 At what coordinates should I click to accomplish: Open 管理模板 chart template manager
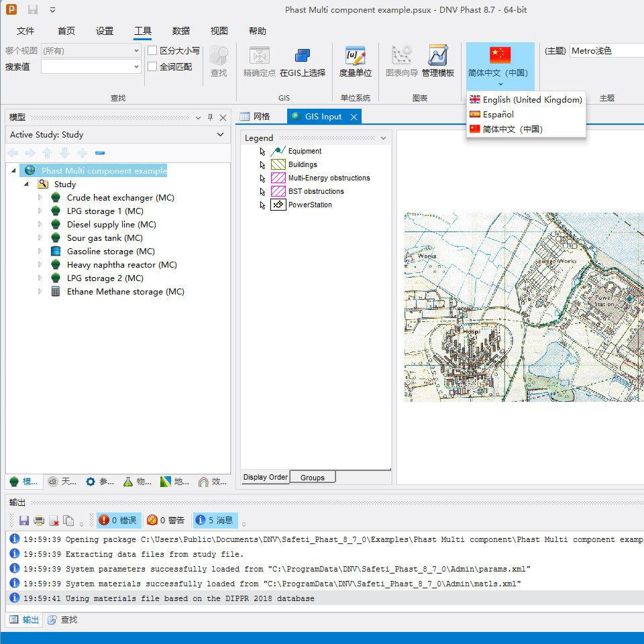coord(438,56)
